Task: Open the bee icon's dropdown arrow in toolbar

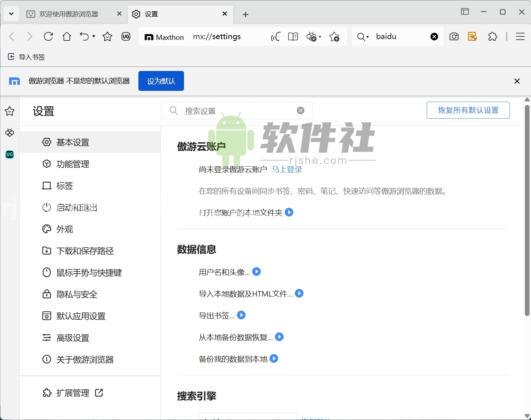Action: click(x=320, y=37)
